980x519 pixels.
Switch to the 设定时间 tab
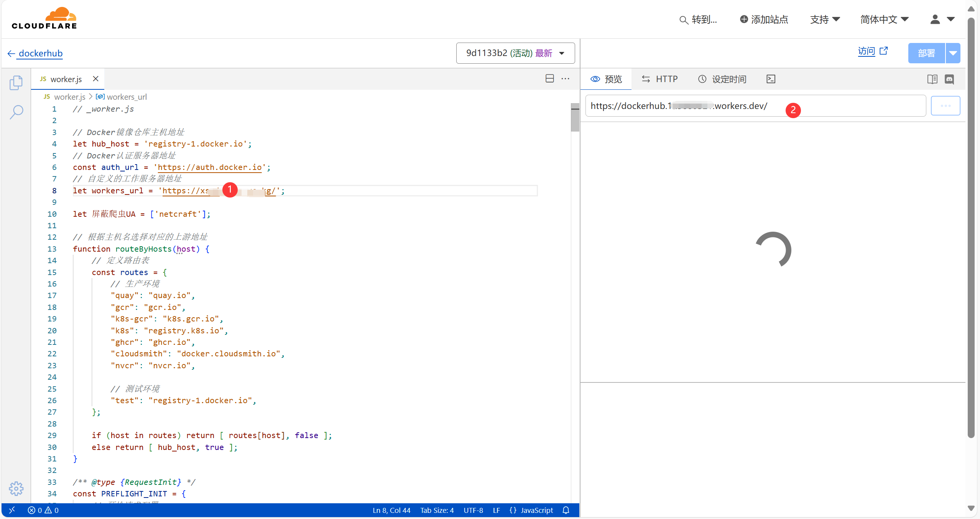(x=722, y=79)
